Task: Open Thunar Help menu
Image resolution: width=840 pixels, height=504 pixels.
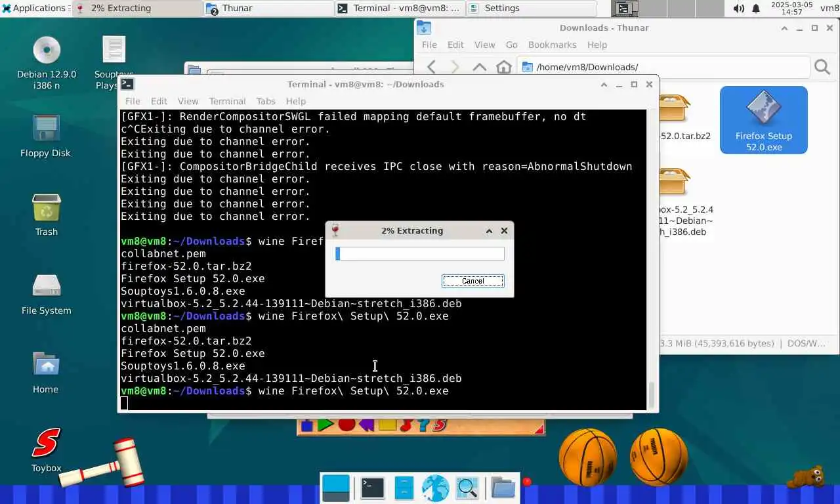Action: (597, 45)
